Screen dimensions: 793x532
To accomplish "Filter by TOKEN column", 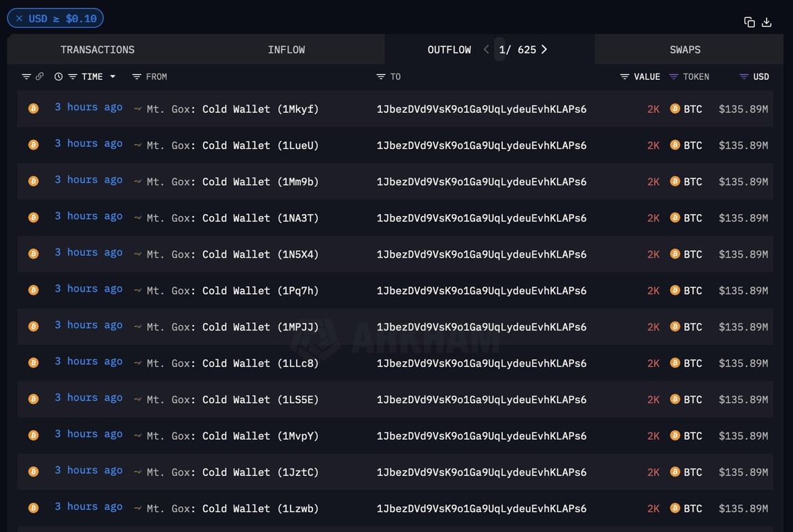I will click(674, 77).
